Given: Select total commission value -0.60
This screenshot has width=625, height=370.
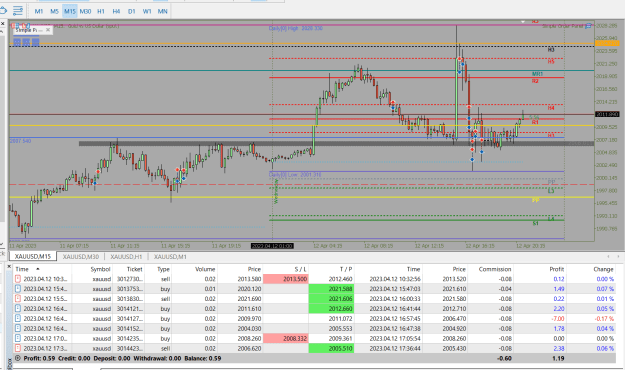Looking at the screenshot, I should [x=504, y=358].
